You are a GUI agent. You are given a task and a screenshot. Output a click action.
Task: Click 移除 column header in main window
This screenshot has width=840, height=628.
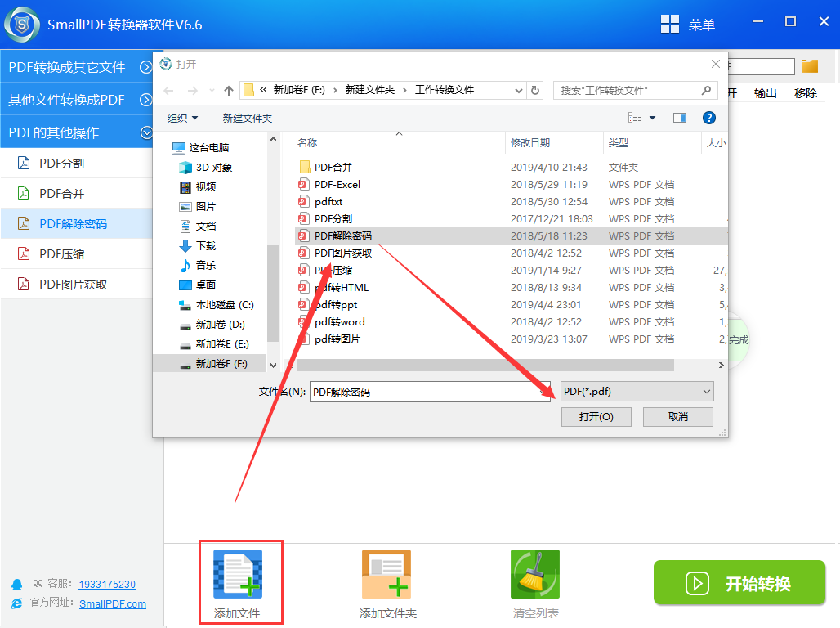(805, 93)
